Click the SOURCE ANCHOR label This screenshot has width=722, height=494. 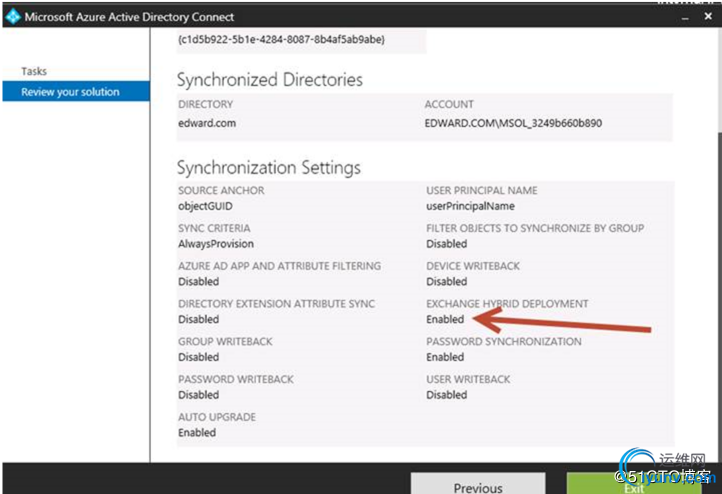[x=221, y=191]
